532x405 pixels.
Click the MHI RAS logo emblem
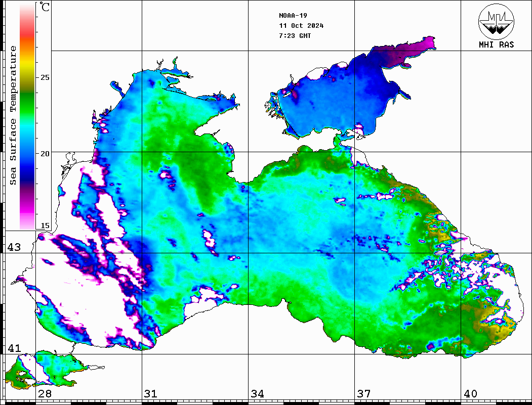tap(496, 21)
